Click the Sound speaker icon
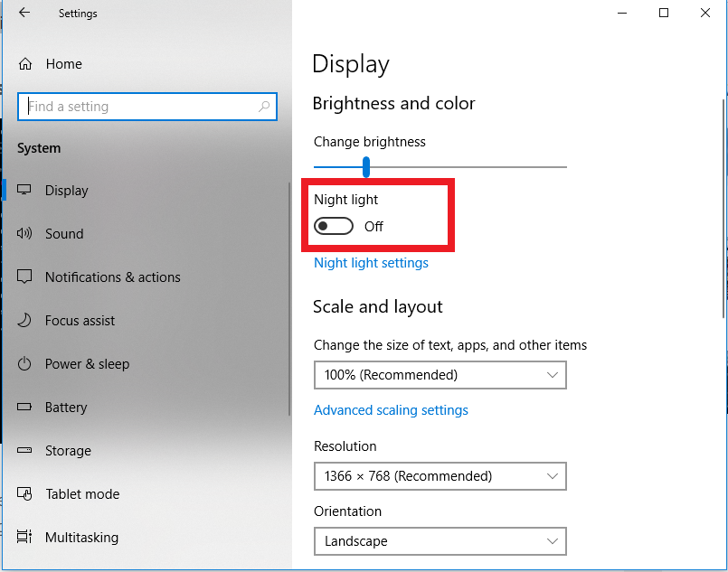This screenshot has height=572, width=728. point(24,233)
